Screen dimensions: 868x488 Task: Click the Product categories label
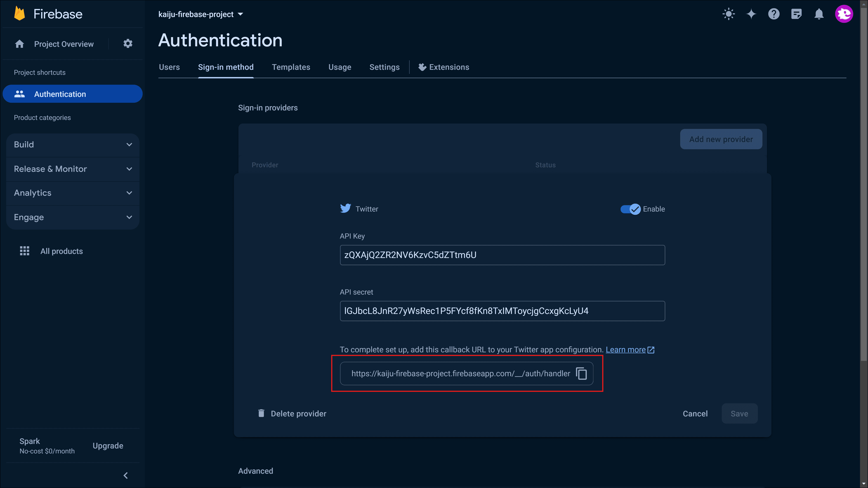pos(42,117)
